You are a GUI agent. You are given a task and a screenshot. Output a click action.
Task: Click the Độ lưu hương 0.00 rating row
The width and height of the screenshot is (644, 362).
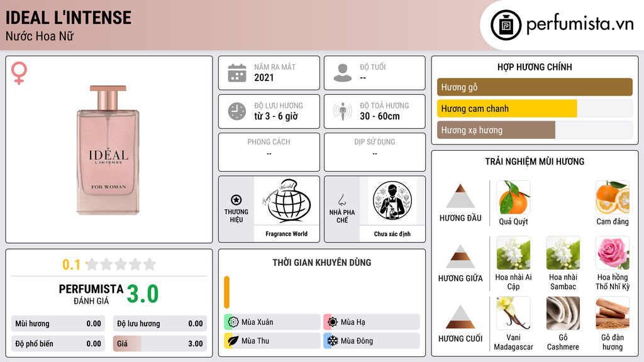tap(160, 324)
